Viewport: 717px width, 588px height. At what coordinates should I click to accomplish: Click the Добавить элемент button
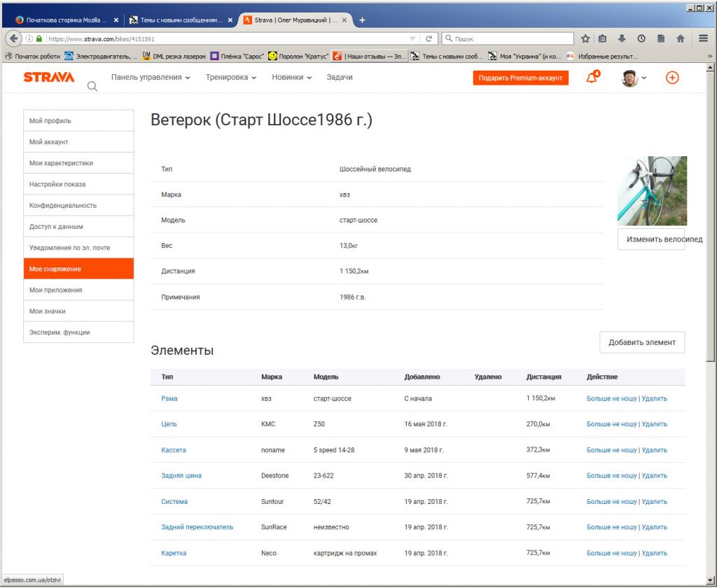642,342
